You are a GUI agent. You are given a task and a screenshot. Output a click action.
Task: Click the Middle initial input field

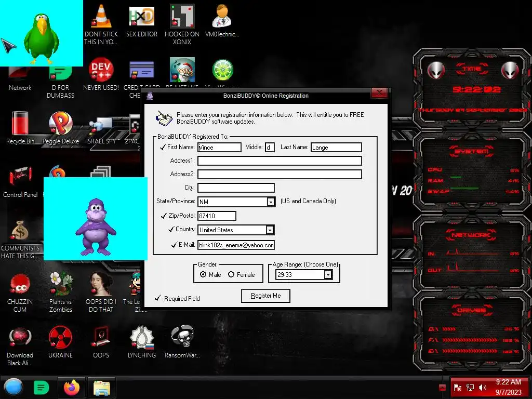[x=270, y=147]
